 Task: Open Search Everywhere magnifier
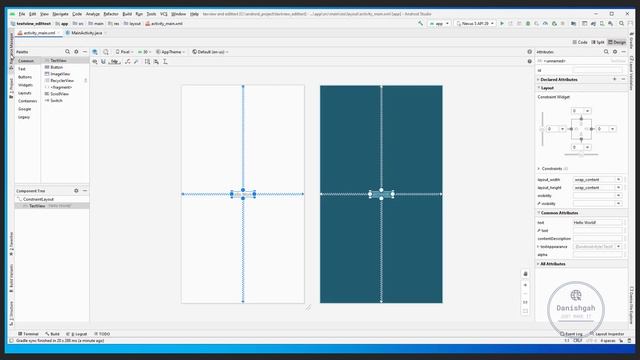click(622, 24)
